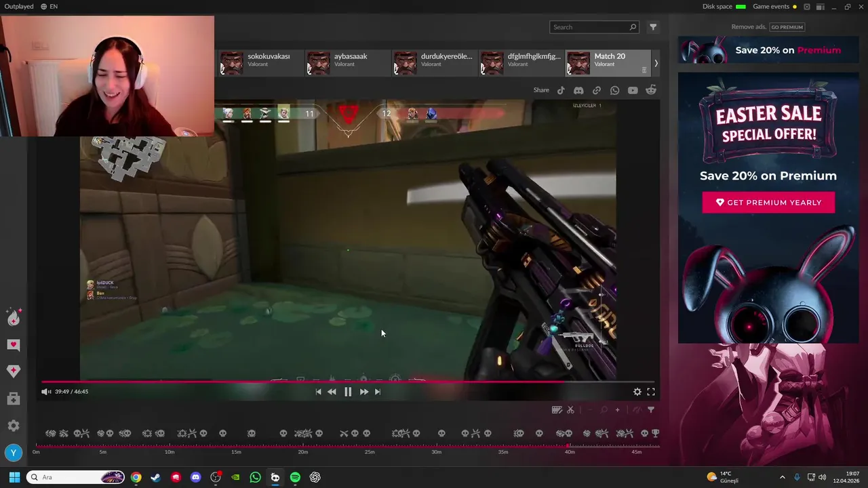Viewport: 868px width, 488px height.
Task: Skip to the next event
Action: (378, 392)
